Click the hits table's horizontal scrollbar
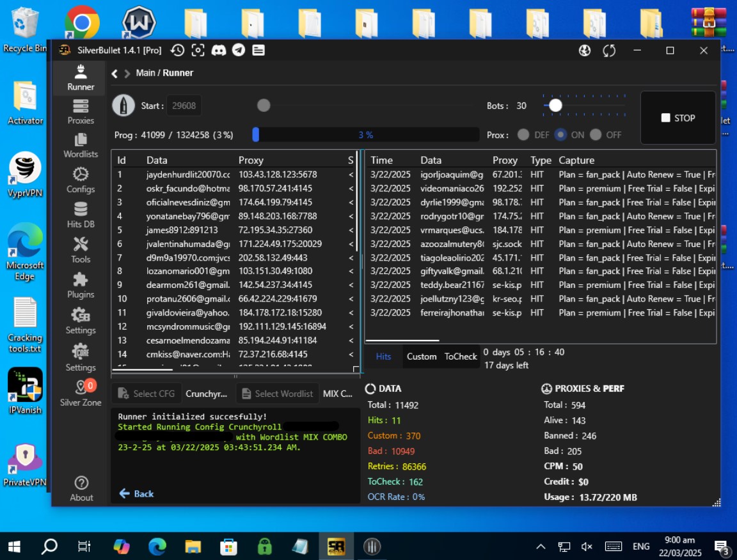This screenshot has width=737, height=560. [402, 340]
